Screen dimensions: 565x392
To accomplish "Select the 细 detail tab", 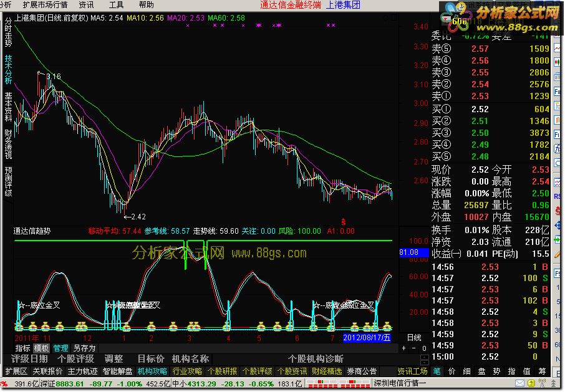I will point(466,371).
